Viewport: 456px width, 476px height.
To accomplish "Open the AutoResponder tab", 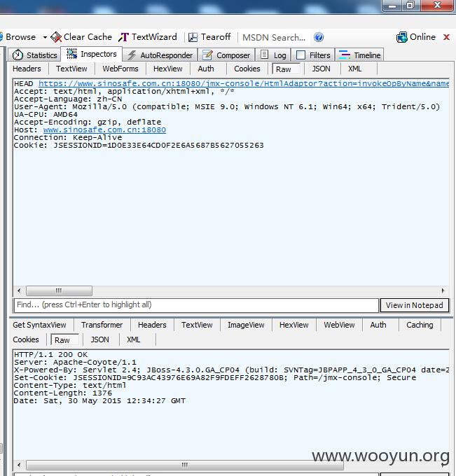I will click(x=160, y=55).
